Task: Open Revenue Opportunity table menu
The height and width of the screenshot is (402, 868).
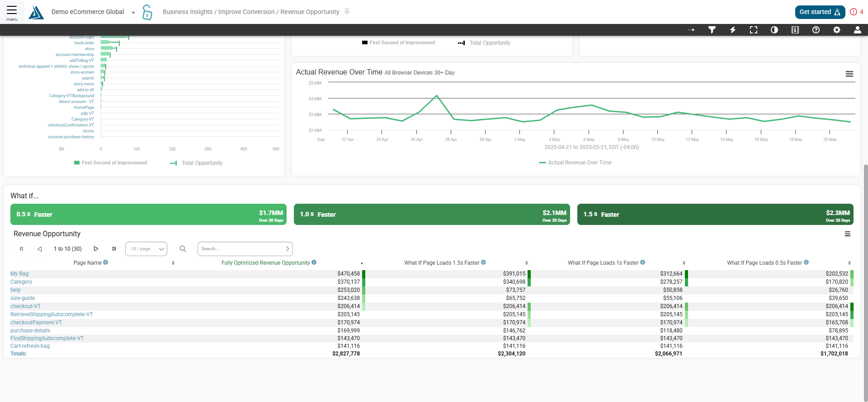Action: [848, 234]
